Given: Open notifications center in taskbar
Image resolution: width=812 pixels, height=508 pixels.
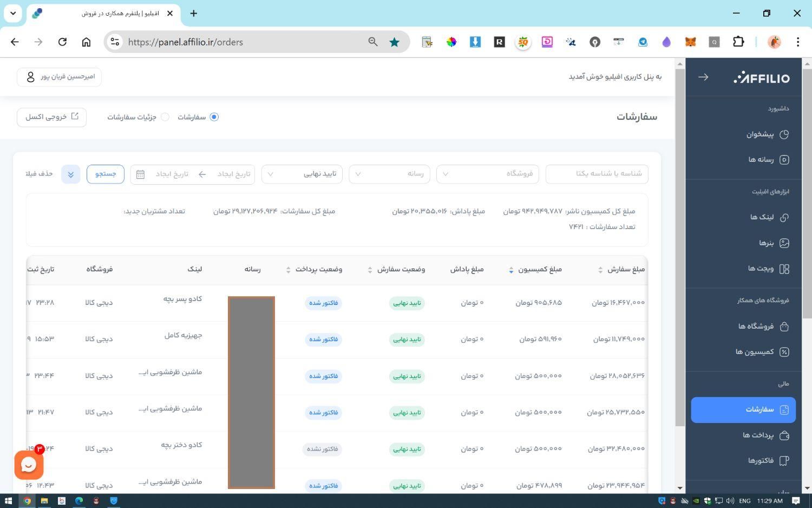Looking at the screenshot, I should 796,501.
